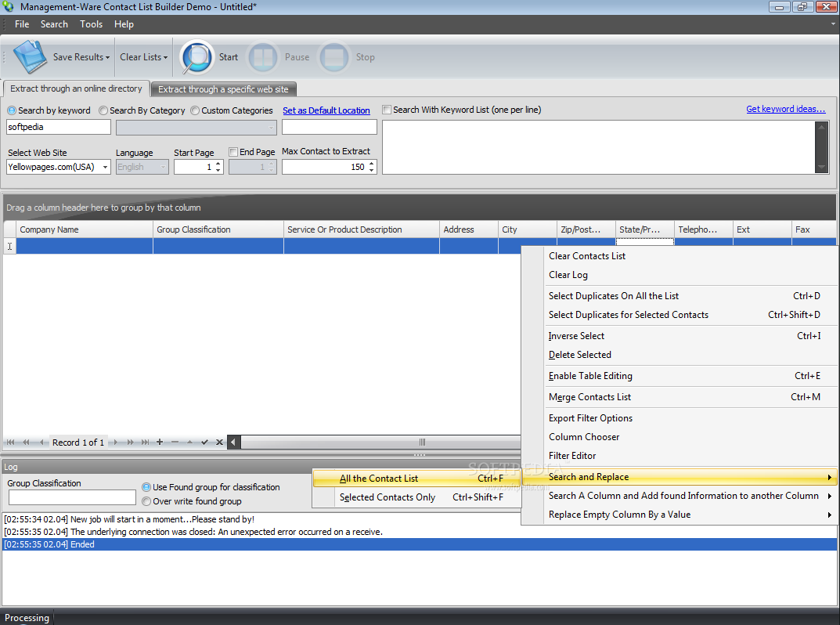Screen dimensions: 840x625
Task: Confirm edit checkmark icon in navigator
Action: tap(204, 443)
